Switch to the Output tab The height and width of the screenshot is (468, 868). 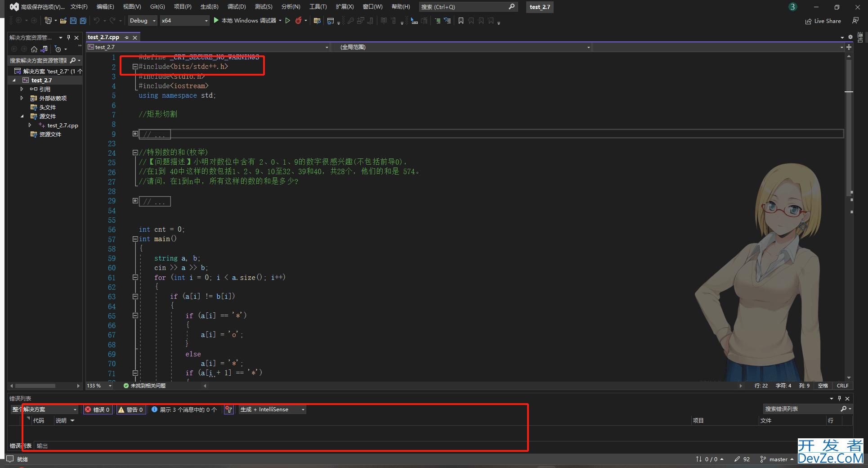42,446
